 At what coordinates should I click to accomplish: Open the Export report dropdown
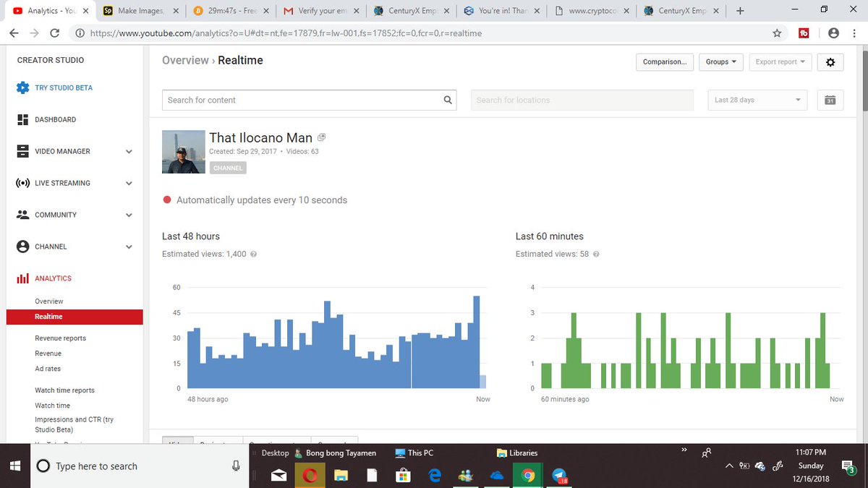780,62
